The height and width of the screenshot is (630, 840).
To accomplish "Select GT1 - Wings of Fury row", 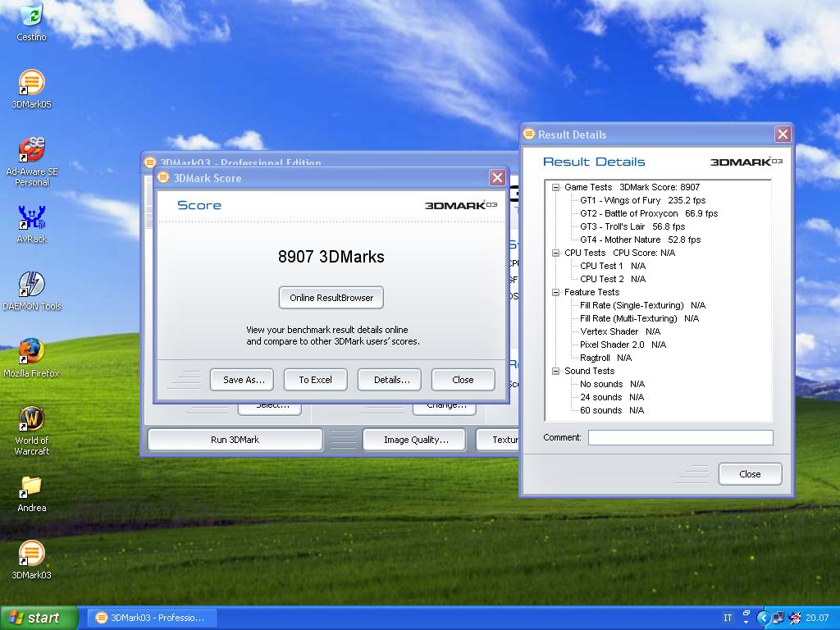I will pyautogui.click(x=643, y=200).
